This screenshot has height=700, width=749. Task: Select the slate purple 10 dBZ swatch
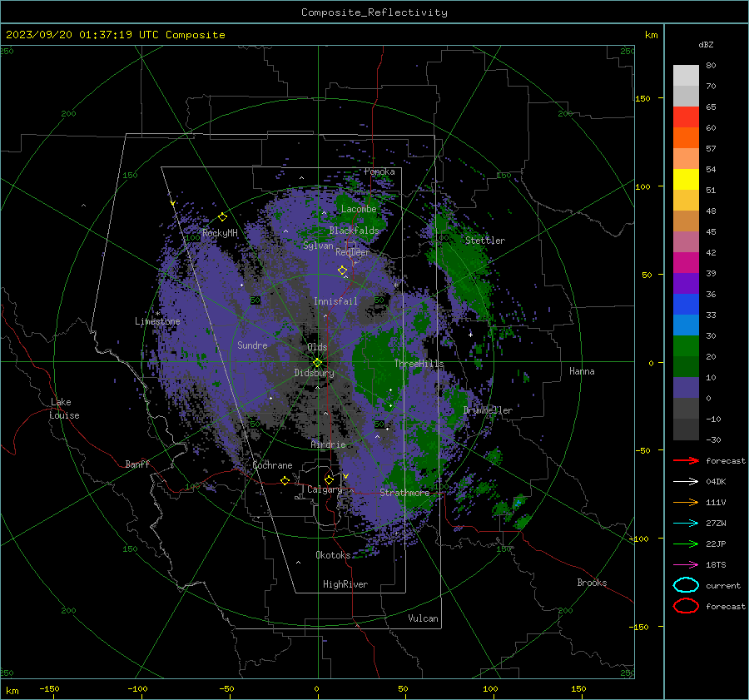click(686, 388)
